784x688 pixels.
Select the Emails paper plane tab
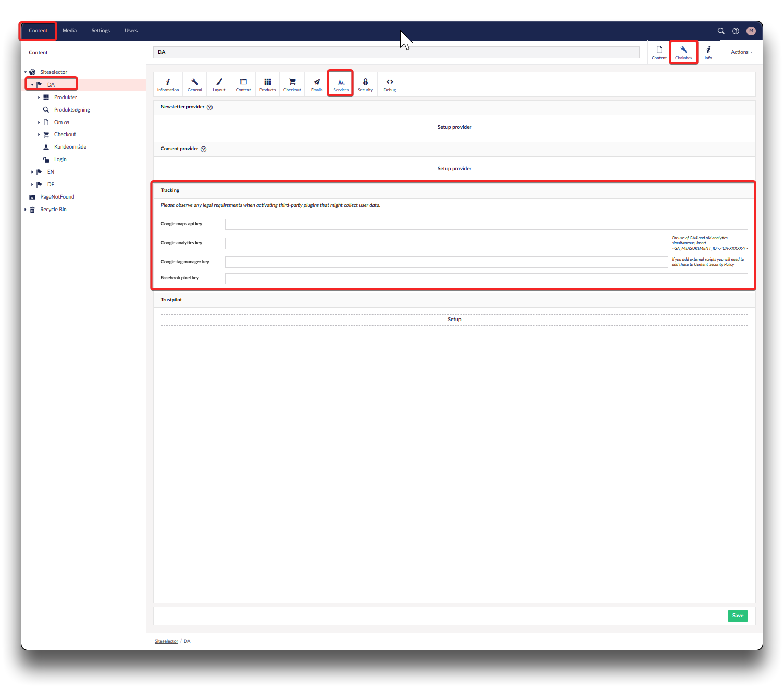click(x=317, y=84)
